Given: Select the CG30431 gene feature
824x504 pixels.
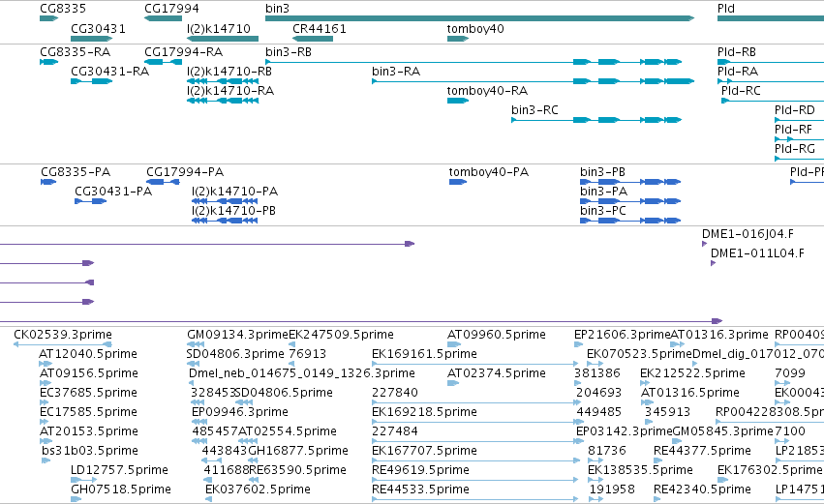Looking at the screenshot, I should 91,39.
